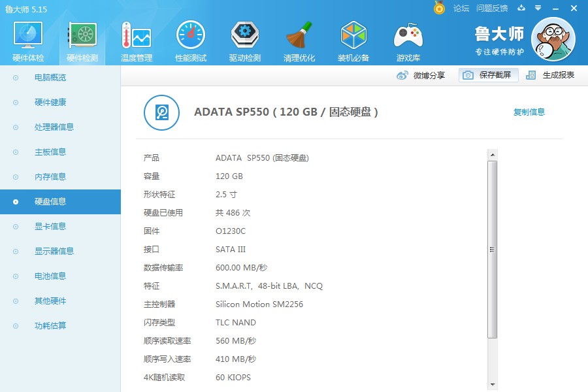Click the 鲁大师 5.15 title text
Viewport: 588px width, 392px height.
click(26, 9)
